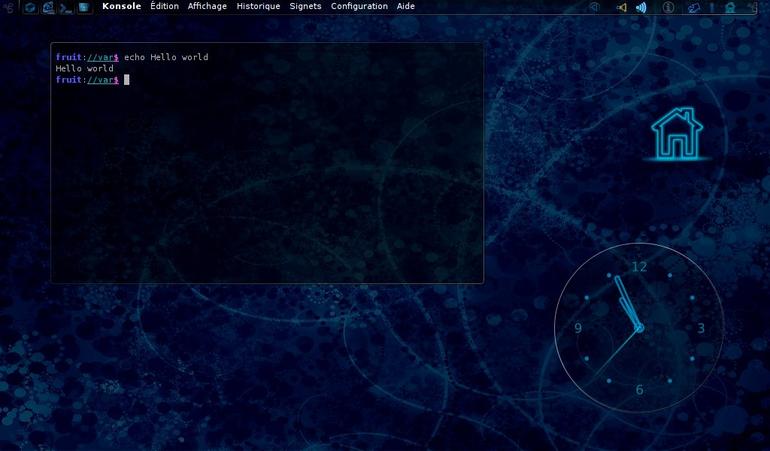Screen dimensions: 770x451
Task: Open the Affichage menu
Action: 207,6
